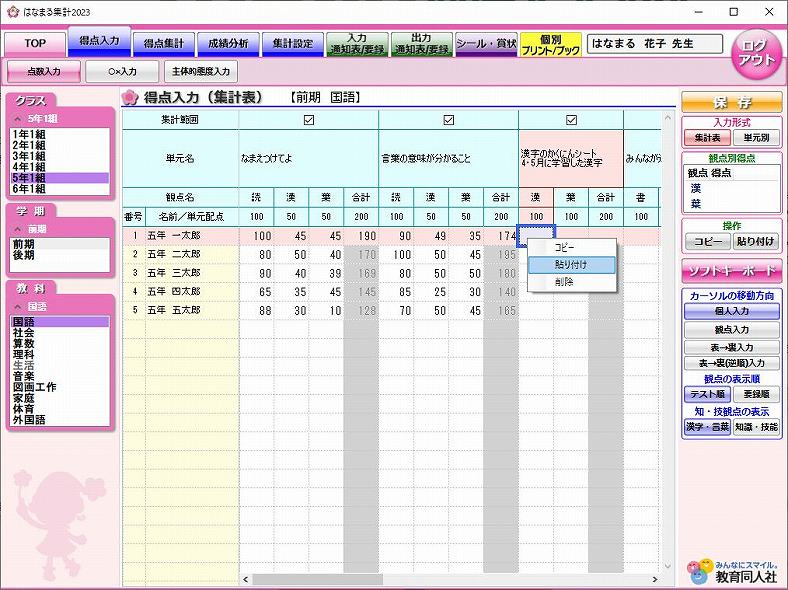Screen dimensions: 788x590
Task: Switch to 成績分析 tab
Action: [x=228, y=44]
